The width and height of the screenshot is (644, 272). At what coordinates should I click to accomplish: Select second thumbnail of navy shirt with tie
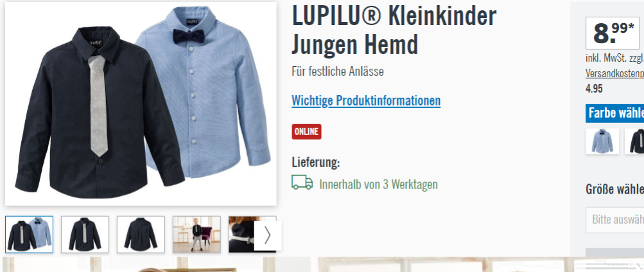(85, 234)
